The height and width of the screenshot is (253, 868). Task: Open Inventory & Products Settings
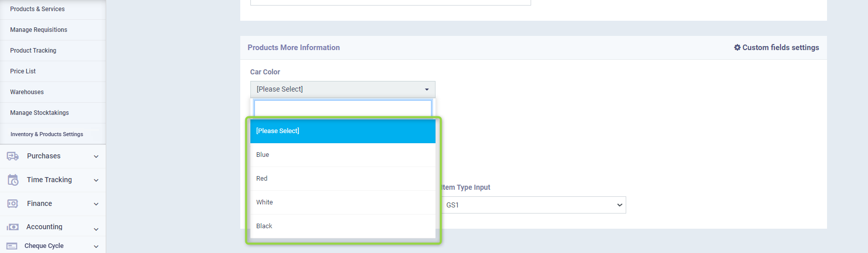(x=47, y=134)
